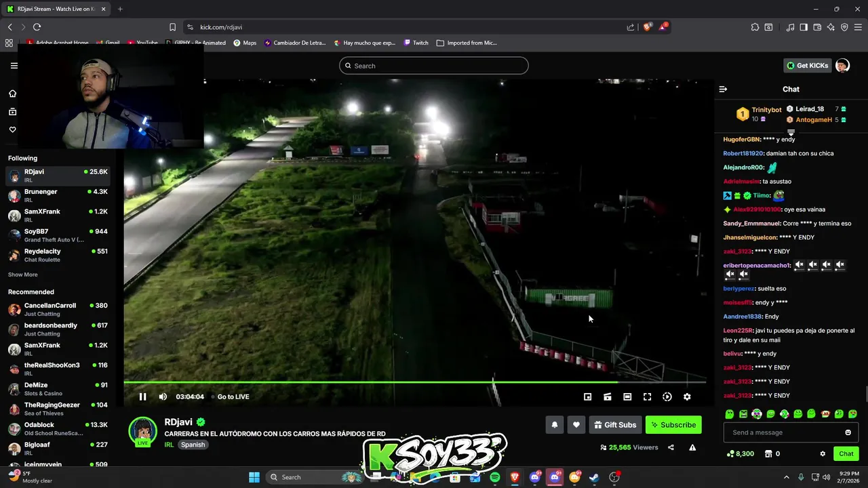Open browser extensions puzzle icon
Screen dimensions: 868x488
[x=755, y=27]
